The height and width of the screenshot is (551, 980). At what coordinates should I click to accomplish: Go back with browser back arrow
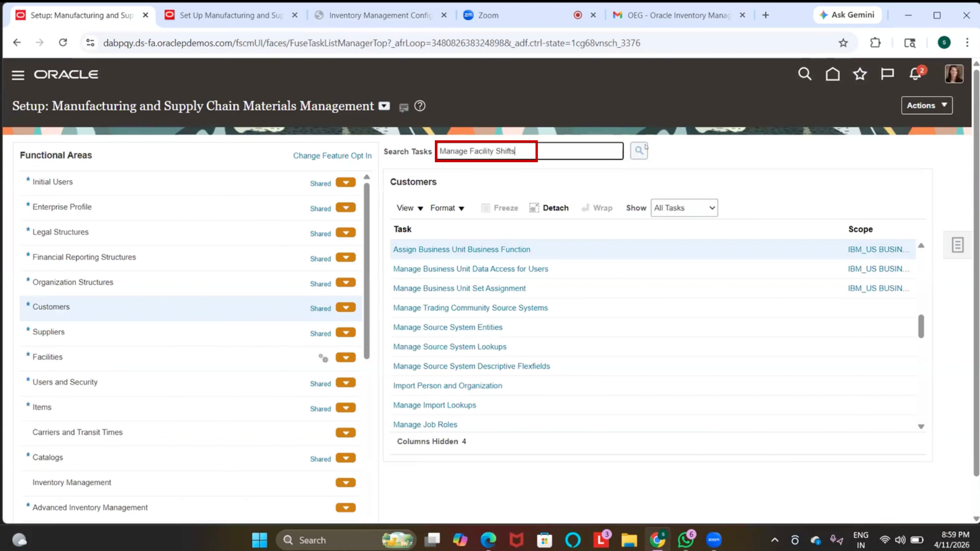point(17,42)
